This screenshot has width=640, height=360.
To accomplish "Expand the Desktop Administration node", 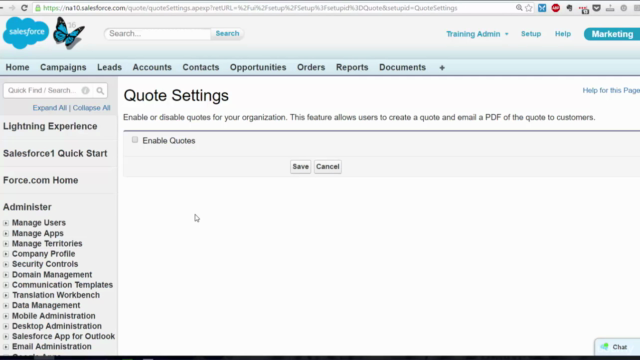I will [x=6, y=326].
